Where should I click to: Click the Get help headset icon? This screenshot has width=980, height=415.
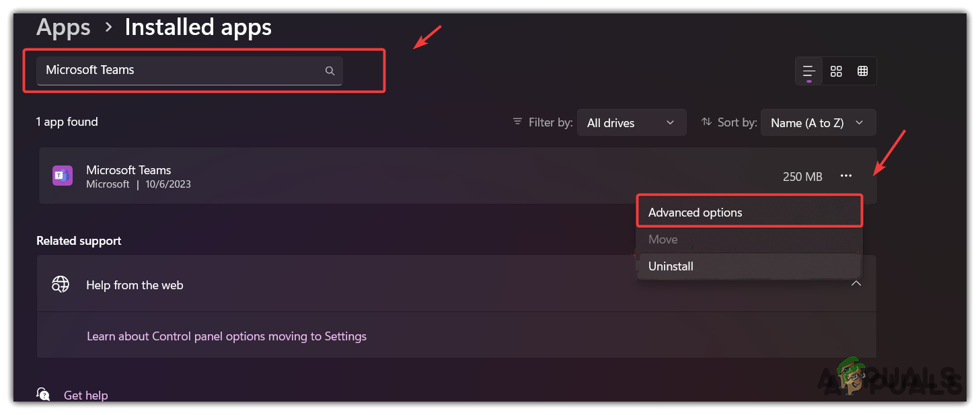43,395
